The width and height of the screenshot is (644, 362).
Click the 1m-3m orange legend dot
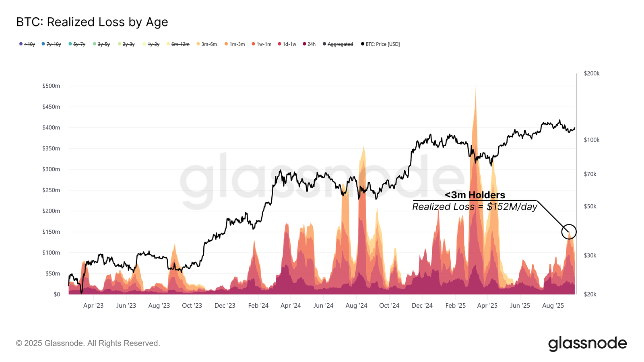[x=227, y=44]
